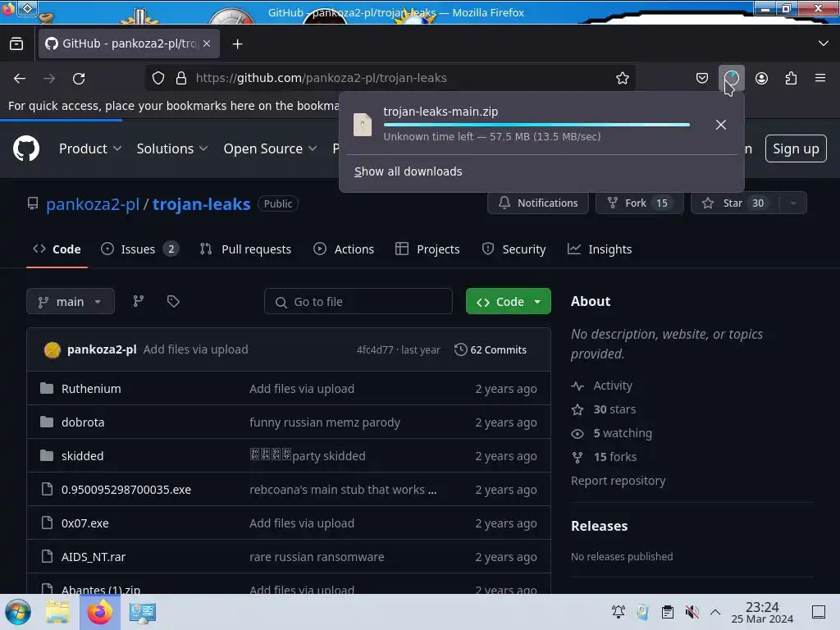
Task: Open the Security tab
Action: tap(514, 249)
